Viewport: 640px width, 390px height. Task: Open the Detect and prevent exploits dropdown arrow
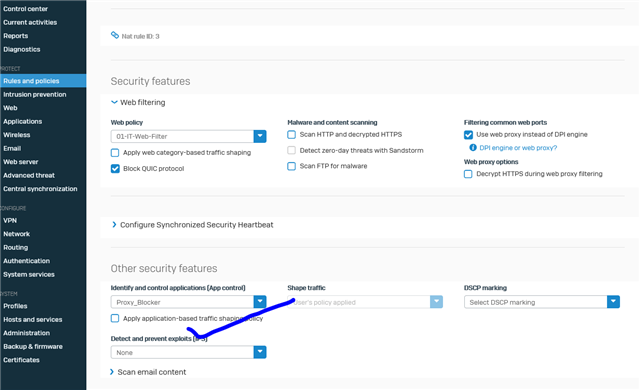click(260, 352)
